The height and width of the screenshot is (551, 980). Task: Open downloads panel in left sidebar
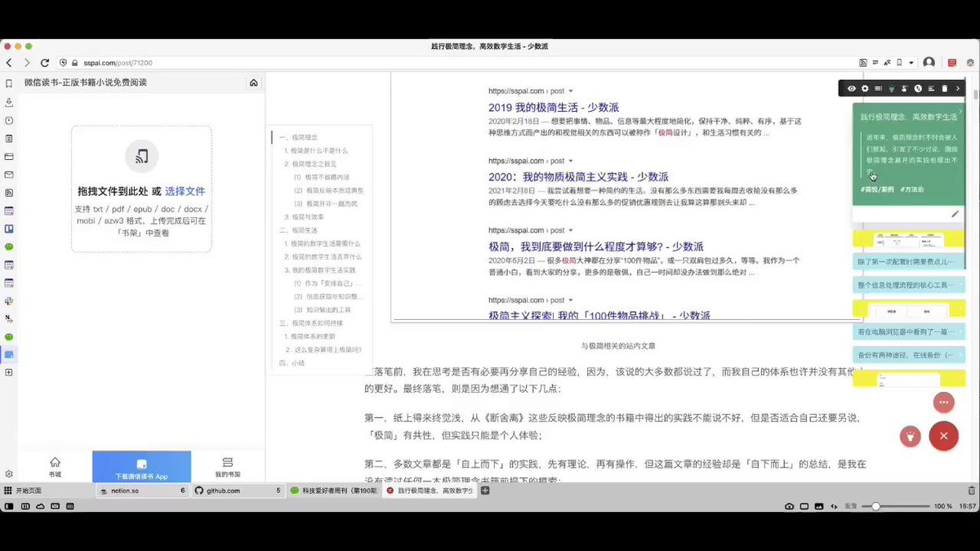coord(9,102)
